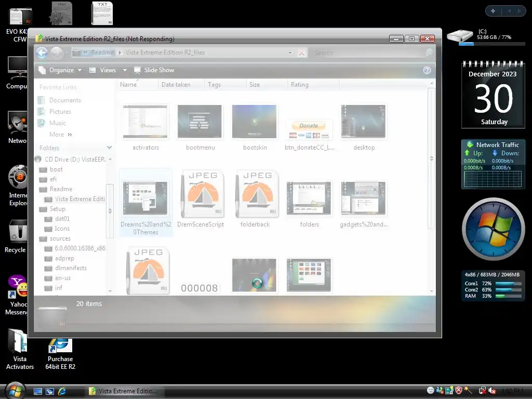Open the address bar history dropdown
This screenshot has width=532, height=399.
point(290,52)
